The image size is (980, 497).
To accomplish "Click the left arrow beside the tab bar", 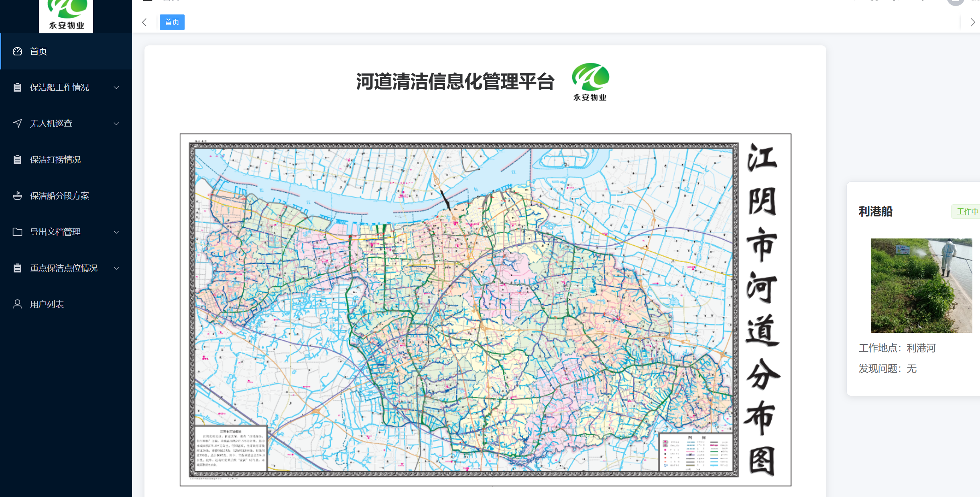I will (144, 22).
